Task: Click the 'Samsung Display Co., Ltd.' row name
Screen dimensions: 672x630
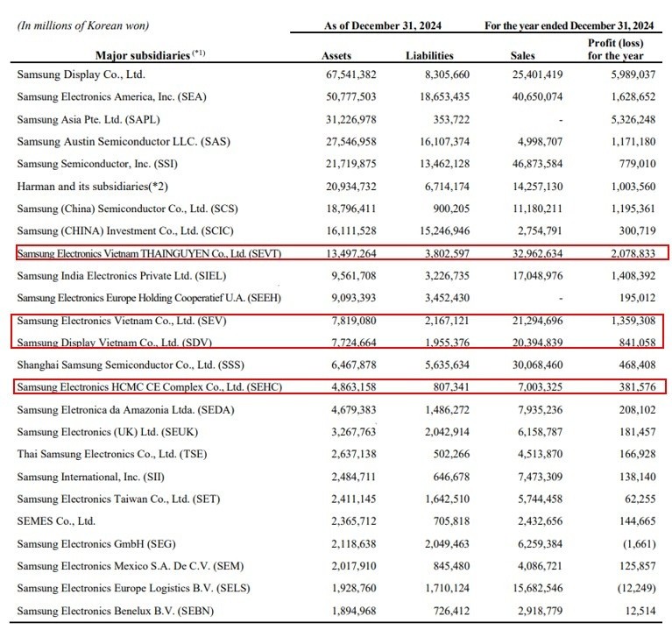Action: tap(81, 74)
